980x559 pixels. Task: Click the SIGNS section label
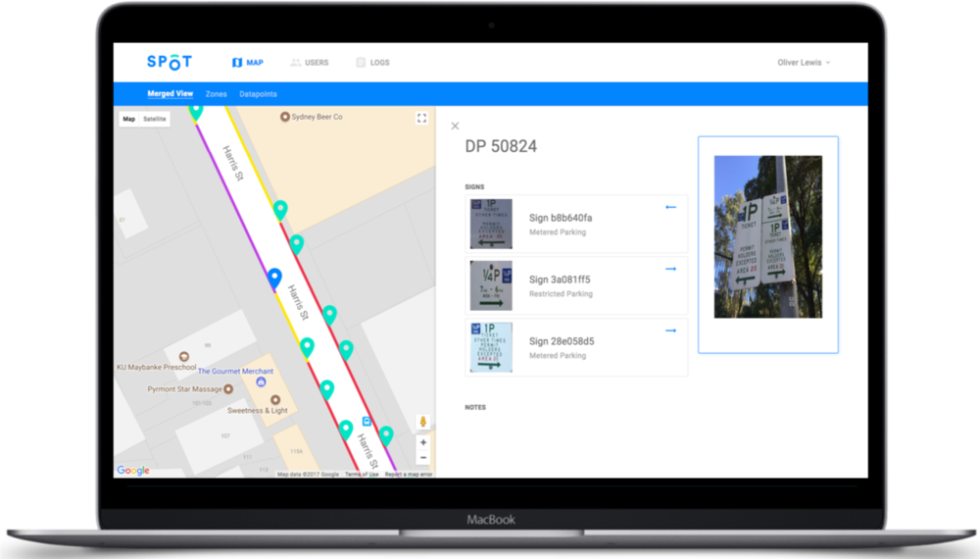tap(474, 187)
